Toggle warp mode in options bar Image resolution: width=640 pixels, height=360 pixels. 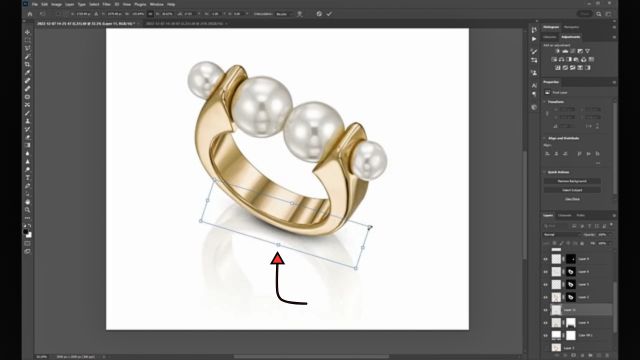pyautogui.click(x=300, y=14)
